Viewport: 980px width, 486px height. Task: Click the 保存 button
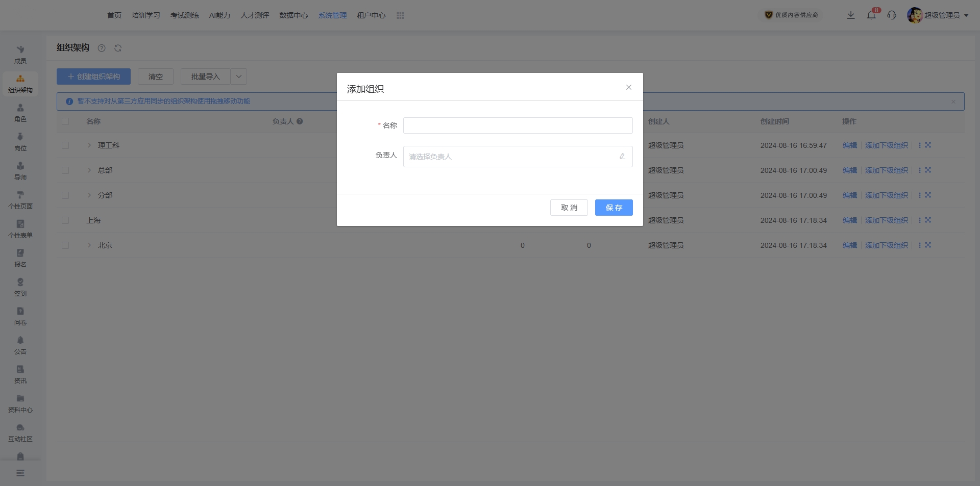pyautogui.click(x=614, y=208)
